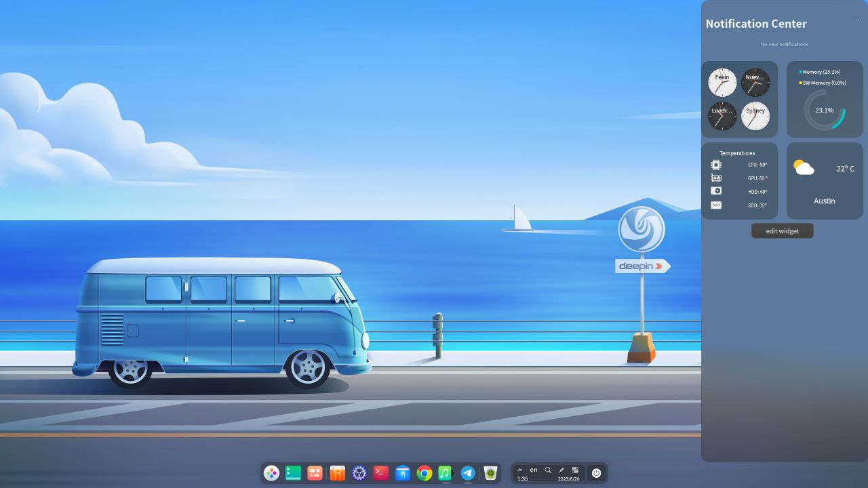Image resolution: width=868 pixels, height=488 pixels.
Task: Click the Sydney world clock
Action: (x=755, y=116)
